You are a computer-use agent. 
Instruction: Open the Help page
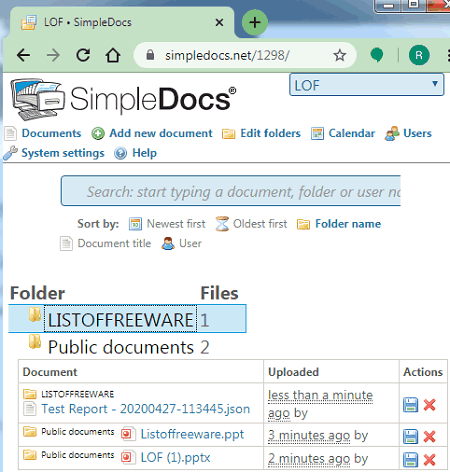coord(144,153)
